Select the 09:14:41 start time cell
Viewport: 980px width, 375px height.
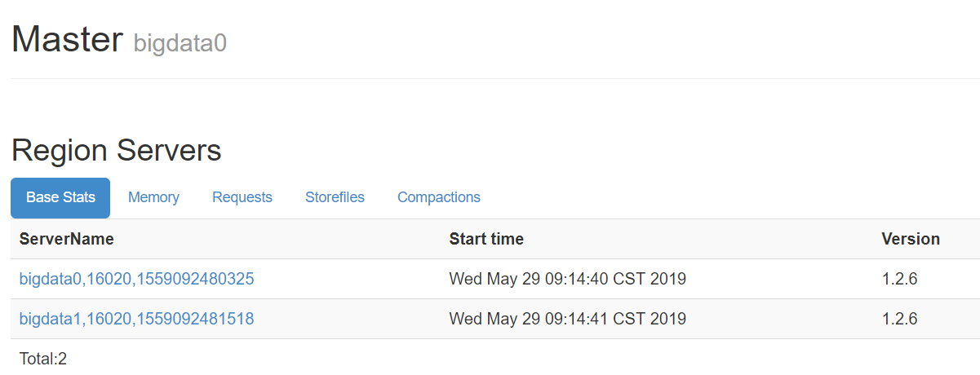coord(568,319)
